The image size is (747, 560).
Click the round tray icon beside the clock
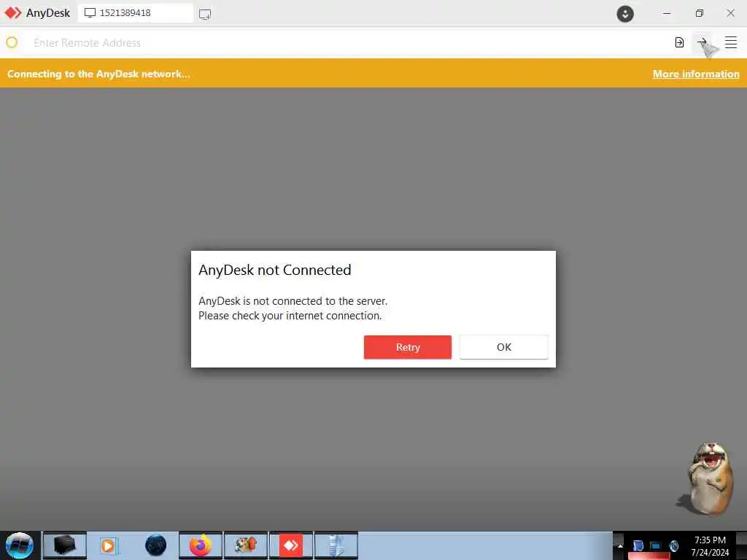point(673,545)
